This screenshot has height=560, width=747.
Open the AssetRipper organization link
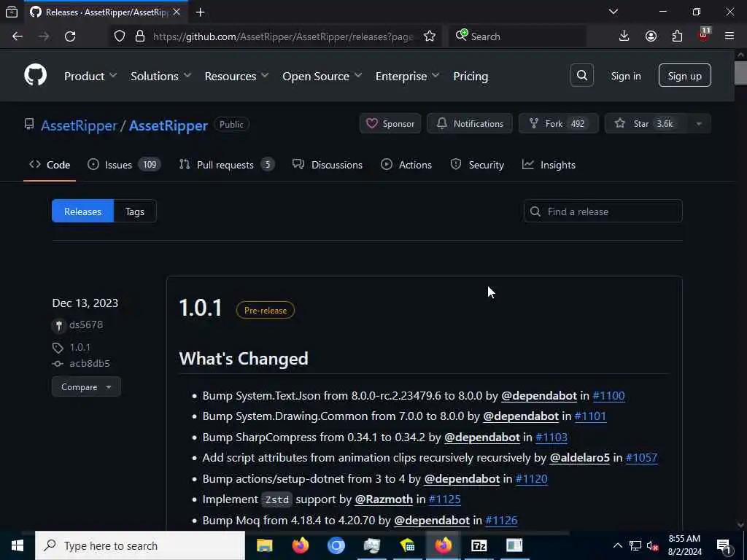coord(79,125)
